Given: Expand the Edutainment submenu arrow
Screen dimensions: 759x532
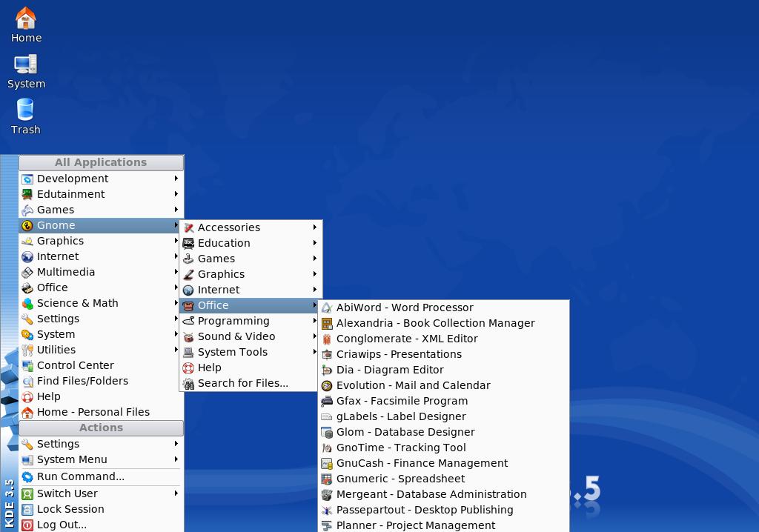Looking at the screenshot, I should 176,194.
